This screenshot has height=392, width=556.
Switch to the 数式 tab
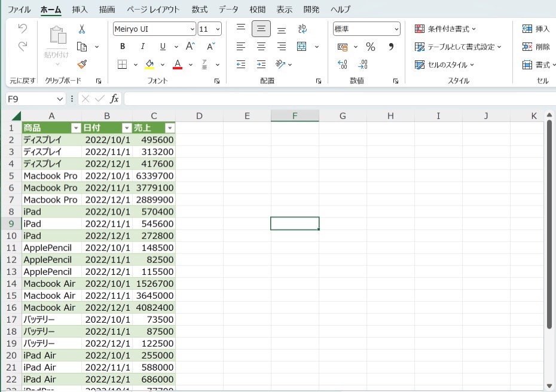199,9
